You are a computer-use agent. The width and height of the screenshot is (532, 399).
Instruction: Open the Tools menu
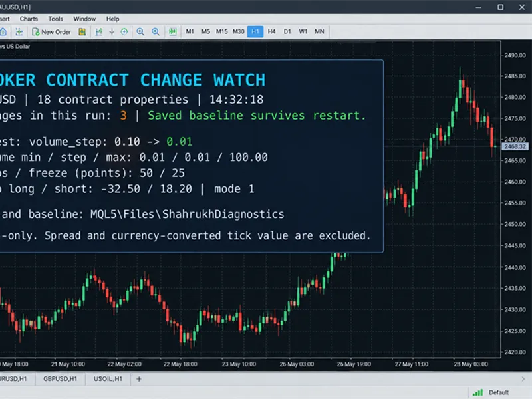[56, 19]
